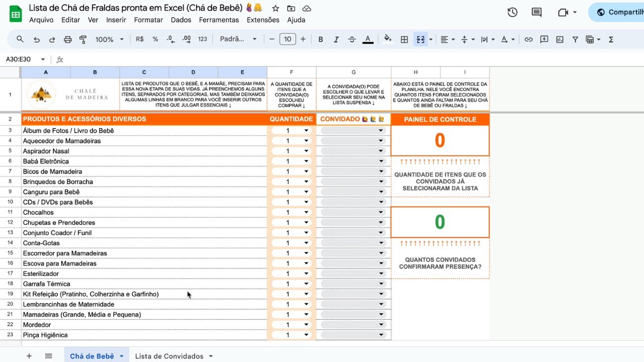Toggle merge cells button
The image size is (644, 362).
[421, 39]
